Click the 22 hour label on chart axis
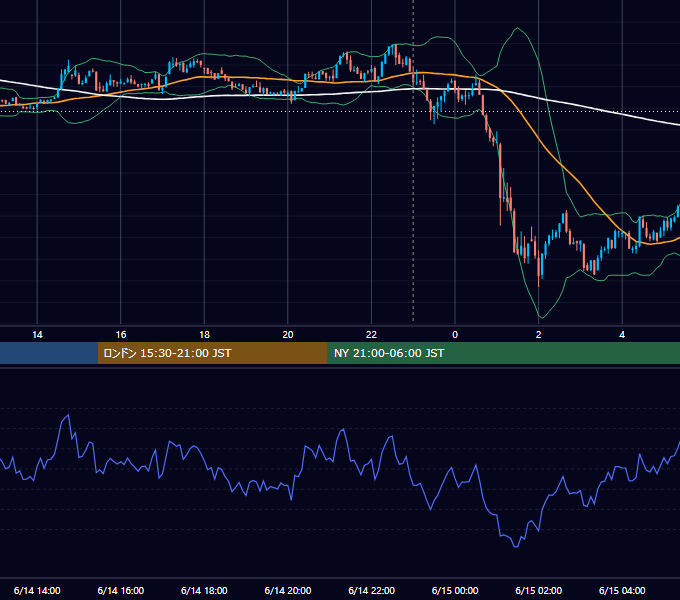Image resolution: width=680 pixels, height=600 pixels. pos(371,335)
